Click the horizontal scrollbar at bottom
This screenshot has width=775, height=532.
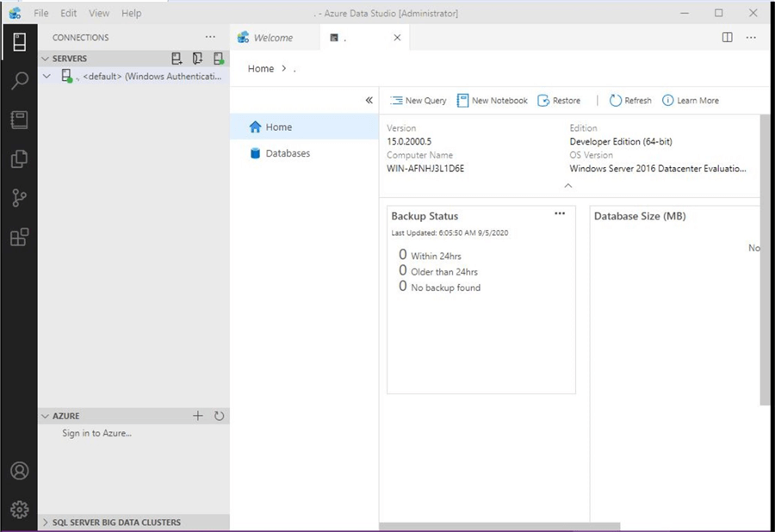499,527
